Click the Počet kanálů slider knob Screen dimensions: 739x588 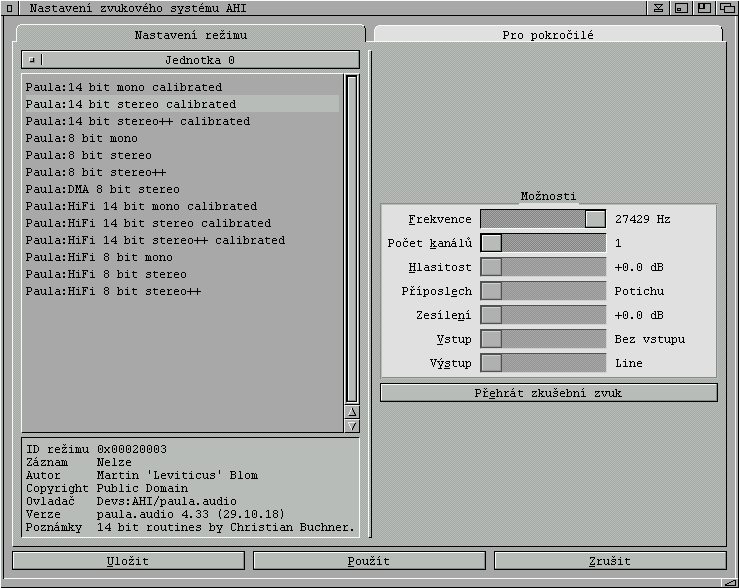click(x=491, y=243)
